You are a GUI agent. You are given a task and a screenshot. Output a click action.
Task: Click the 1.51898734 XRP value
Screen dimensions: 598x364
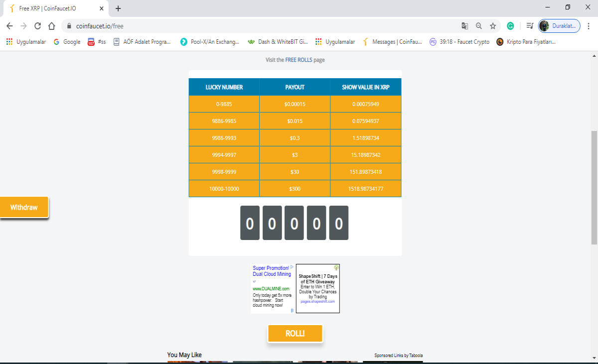[366, 138]
